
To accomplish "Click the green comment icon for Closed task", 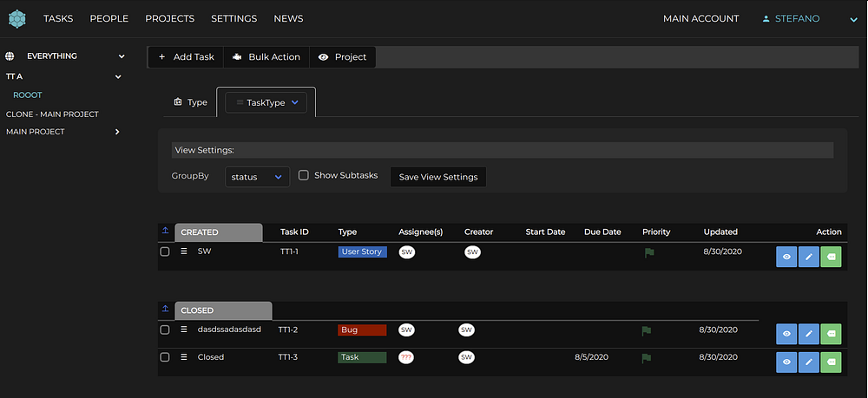I will click(831, 362).
